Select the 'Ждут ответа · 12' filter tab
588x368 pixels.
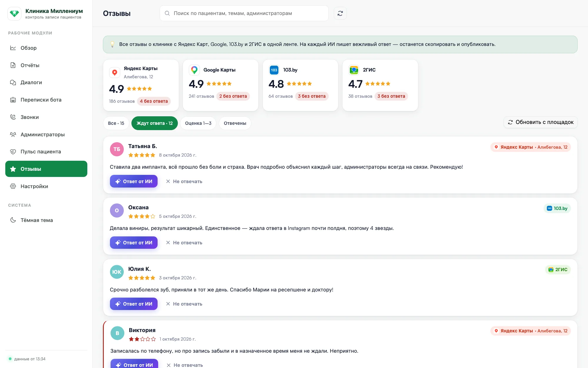point(155,123)
